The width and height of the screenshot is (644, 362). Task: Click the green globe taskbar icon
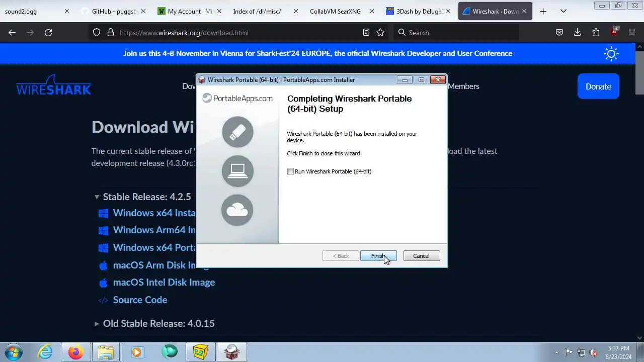(170, 352)
